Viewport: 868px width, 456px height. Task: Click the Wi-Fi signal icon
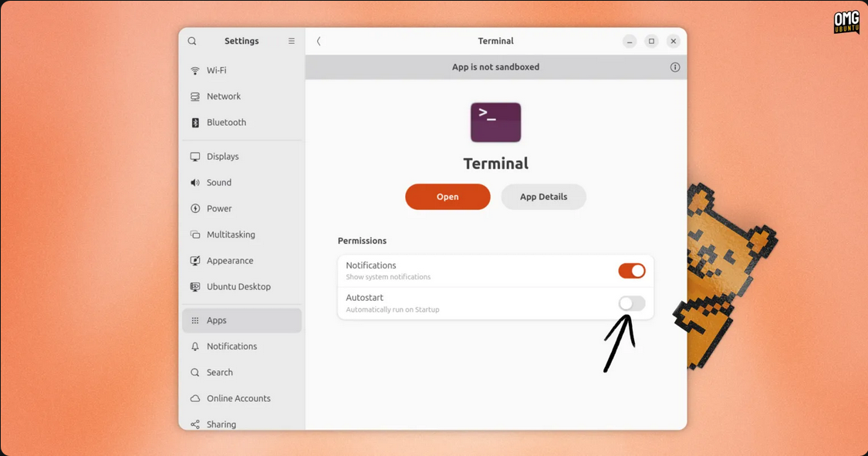(195, 70)
